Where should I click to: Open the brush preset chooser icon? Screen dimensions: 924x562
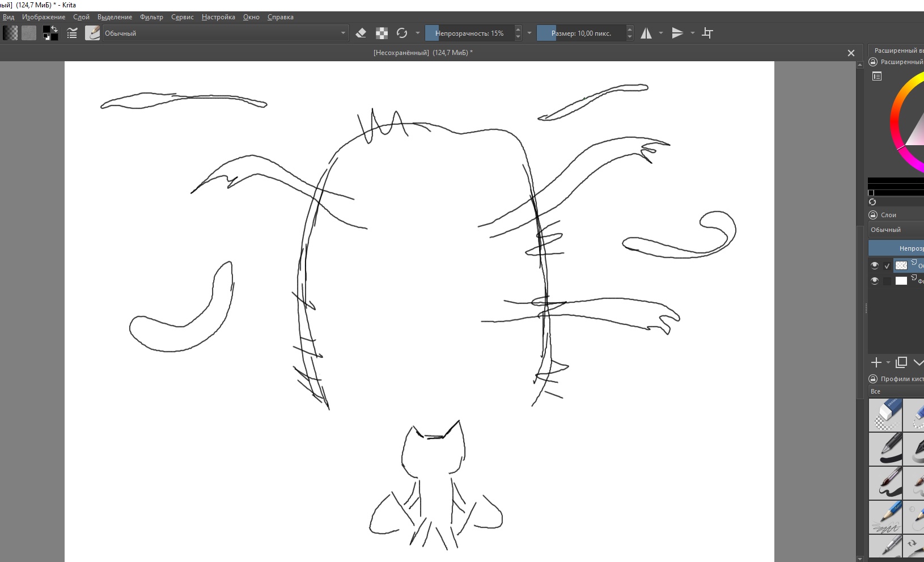92,33
